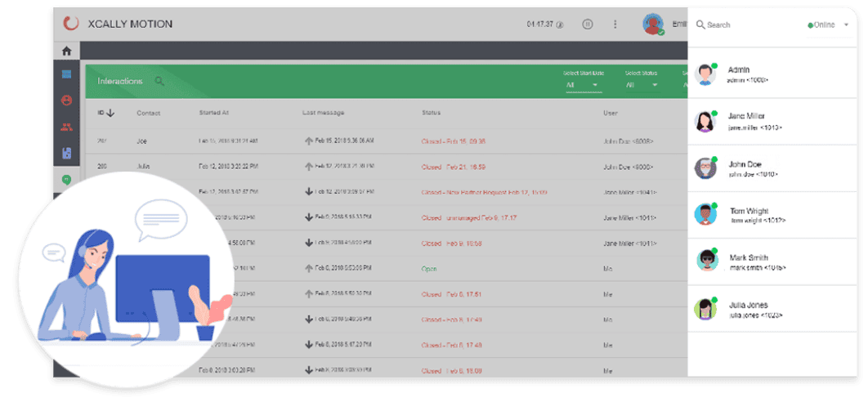This screenshot has width=868, height=411.
Task: Click status Closed - Feb 16, 09:36
Action: tap(454, 141)
